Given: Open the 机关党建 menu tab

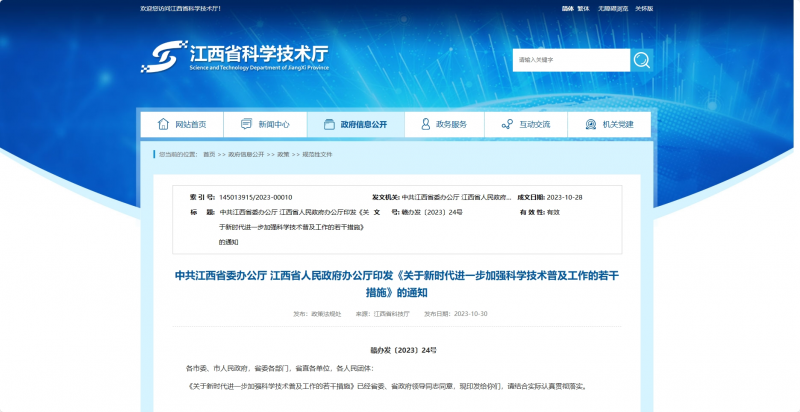Looking at the screenshot, I should coord(609,124).
